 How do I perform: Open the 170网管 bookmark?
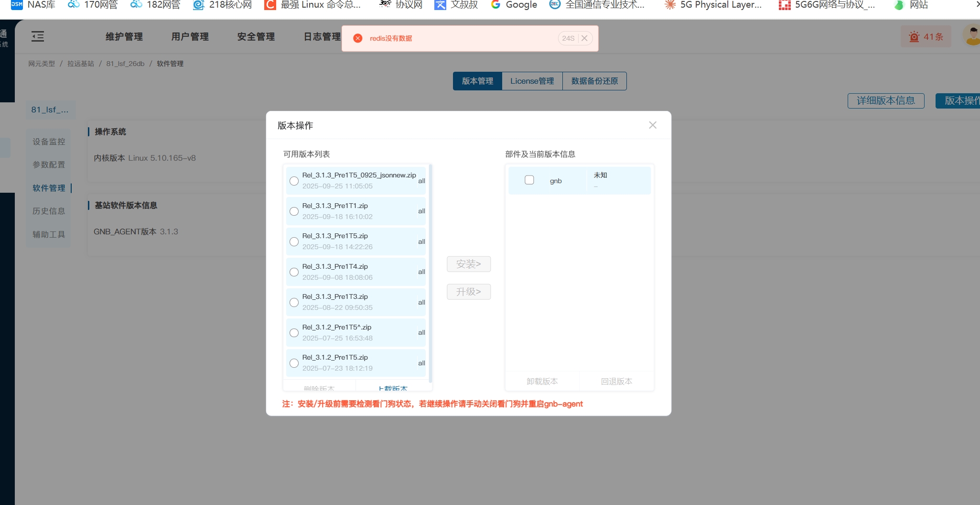(x=93, y=5)
